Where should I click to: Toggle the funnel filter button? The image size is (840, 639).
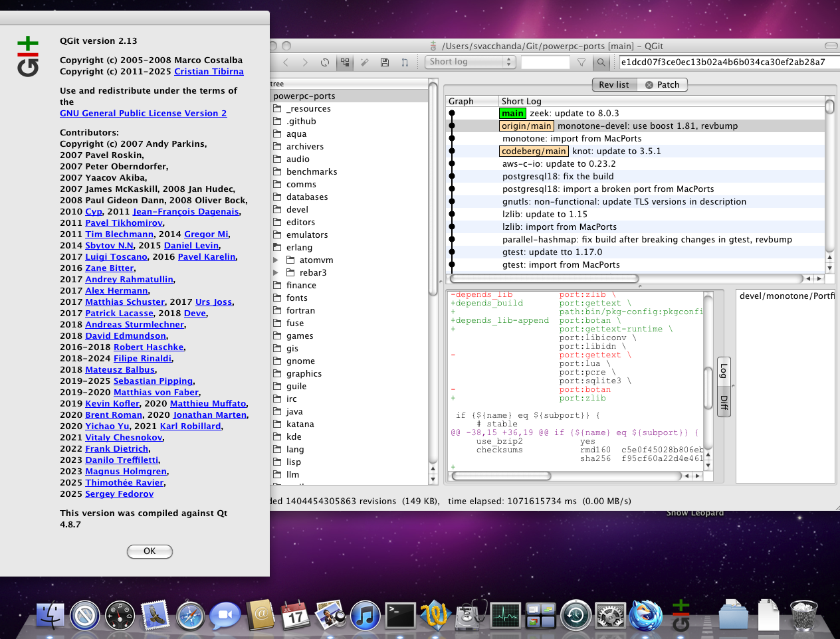[x=581, y=62]
